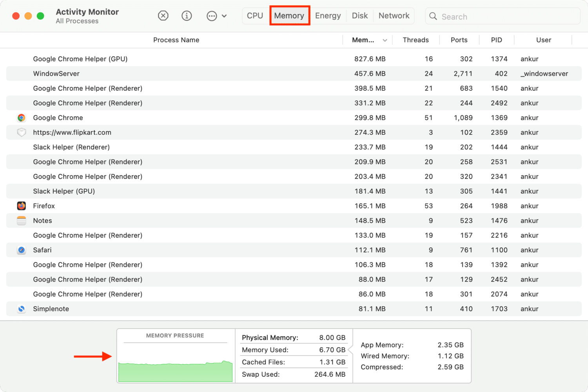Viewport: 588px width, 392px height.
Task: Click the Notes app icon
Action: (x=22, y=221)
